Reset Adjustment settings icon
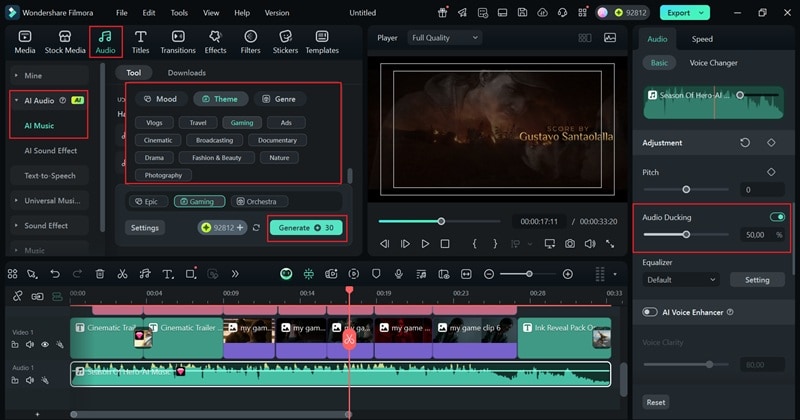 coord(745,143)
